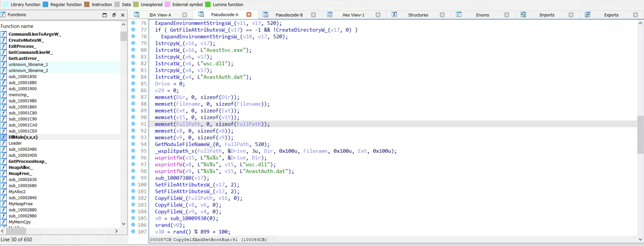Click the Structures tab icon
The image size is (644, 246).
[x=394, y=15]
